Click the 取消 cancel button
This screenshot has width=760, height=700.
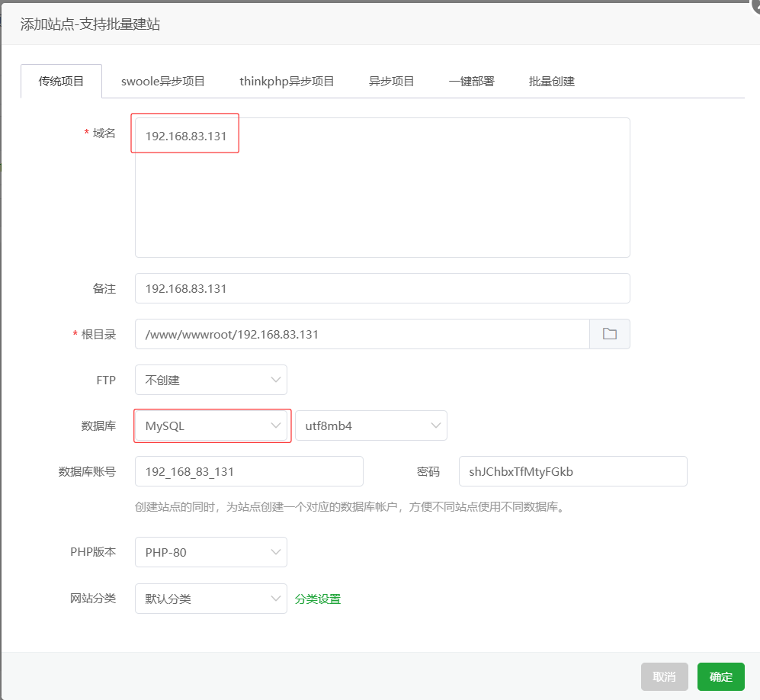click(x=665, y=676)
